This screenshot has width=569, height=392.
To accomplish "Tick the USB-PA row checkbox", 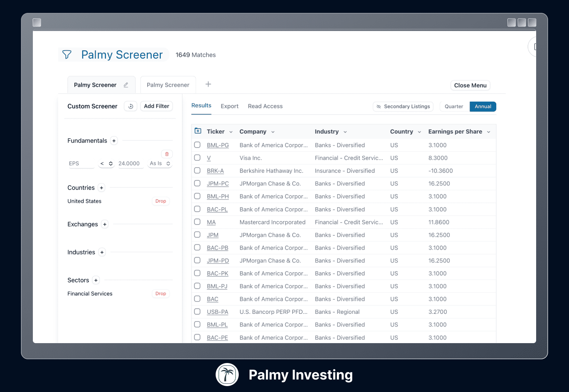I will [x=197, y=311].
